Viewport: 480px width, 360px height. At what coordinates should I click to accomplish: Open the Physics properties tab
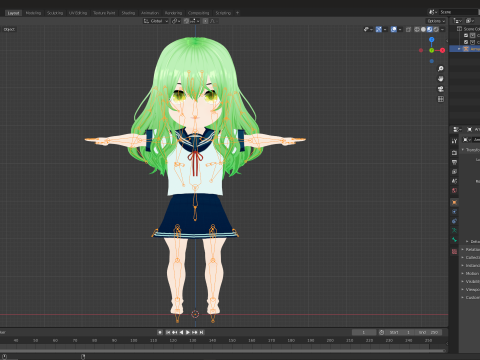coord(454,212)
